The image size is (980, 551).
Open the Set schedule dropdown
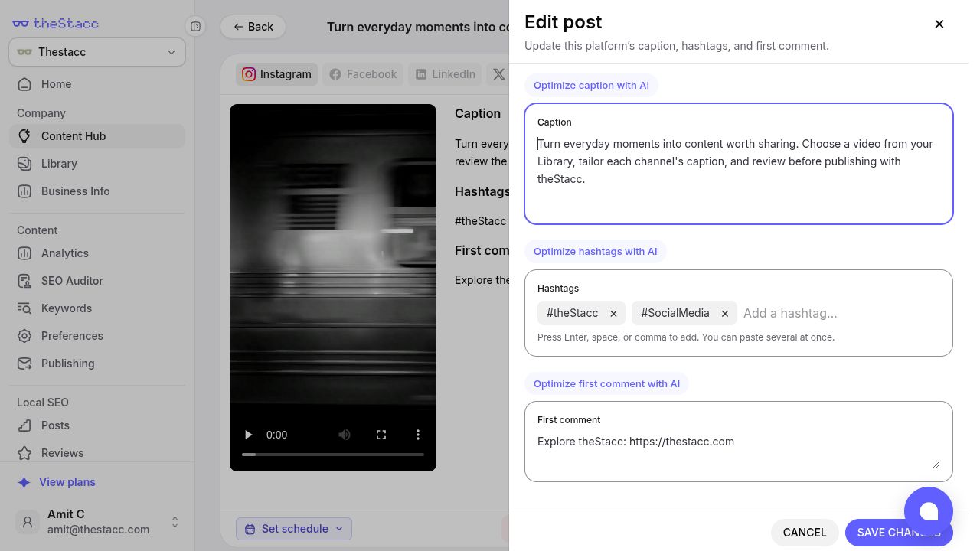(294, 529)
